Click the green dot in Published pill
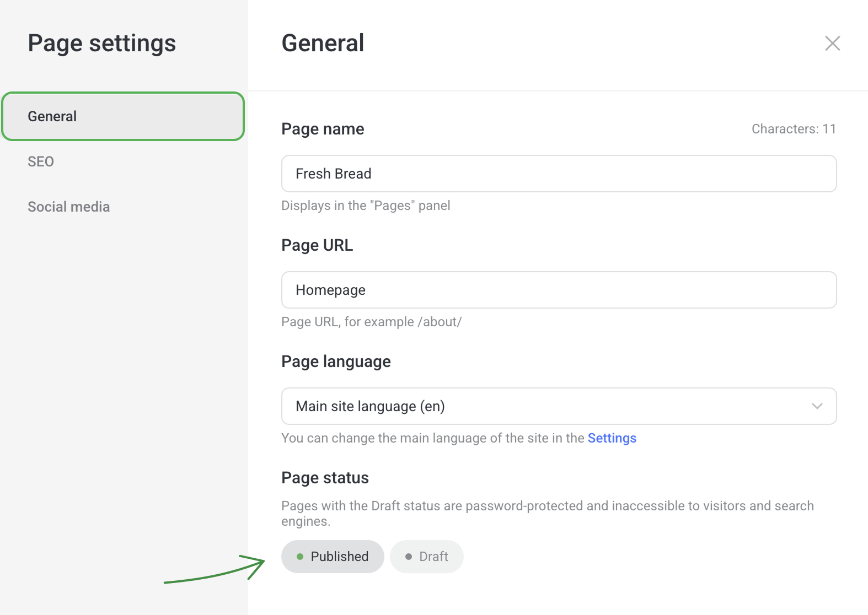 coord(300,557)
